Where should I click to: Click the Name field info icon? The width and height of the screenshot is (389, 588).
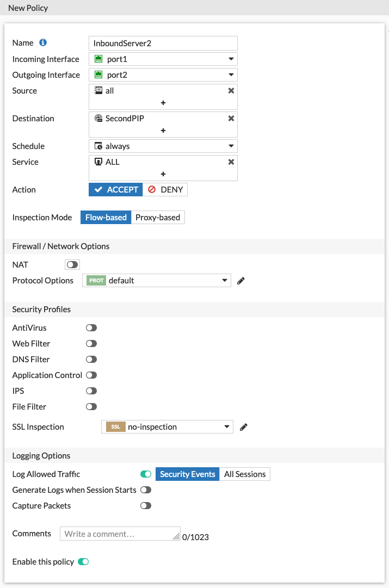pyautogui.click(x=44, y=42)
